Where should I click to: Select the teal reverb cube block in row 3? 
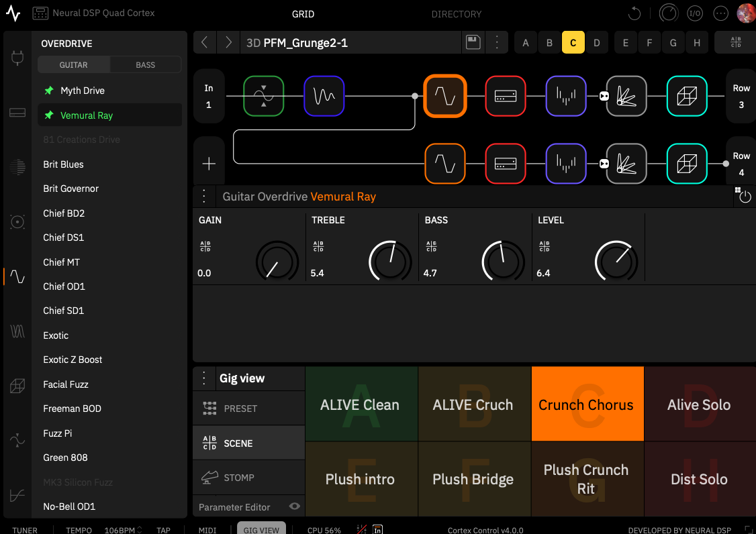pyautogui.click(x=687, y=96)
